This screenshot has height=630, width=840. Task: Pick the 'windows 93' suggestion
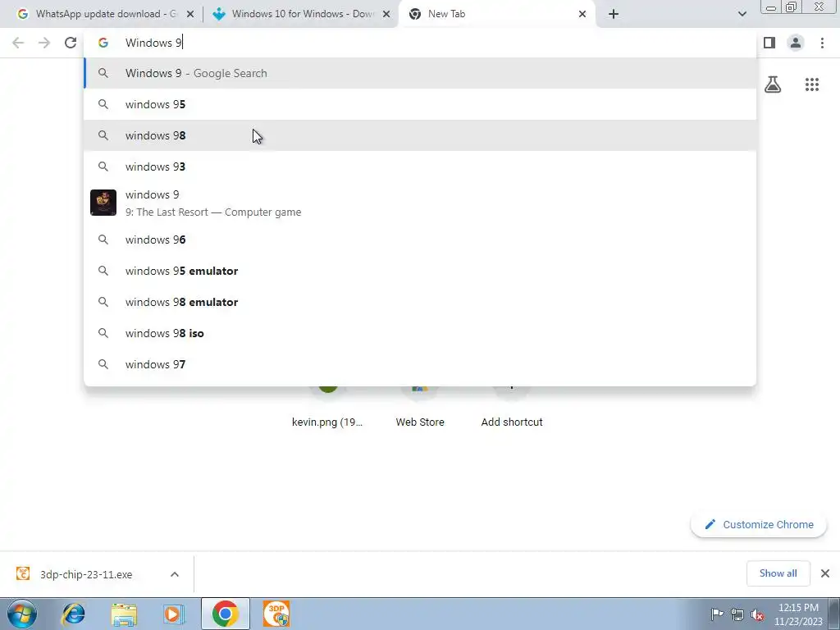(420, 167)
